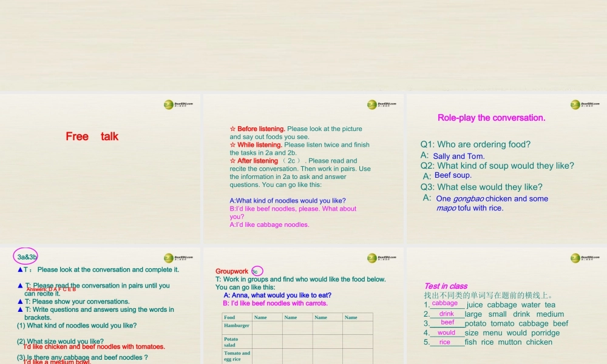
Task: Click the pink rice answer on blank 5
Action: [x=445, y=342]
